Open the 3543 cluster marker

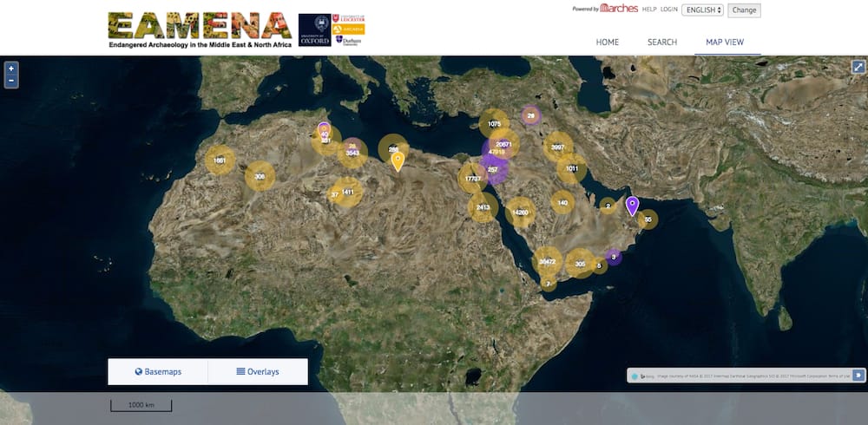pyautogui.click(x=352, y=154)
